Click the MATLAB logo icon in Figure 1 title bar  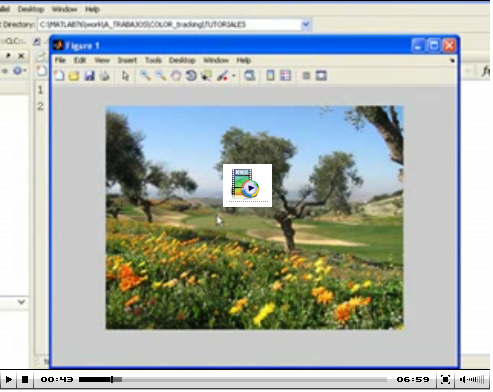[58, 45]
